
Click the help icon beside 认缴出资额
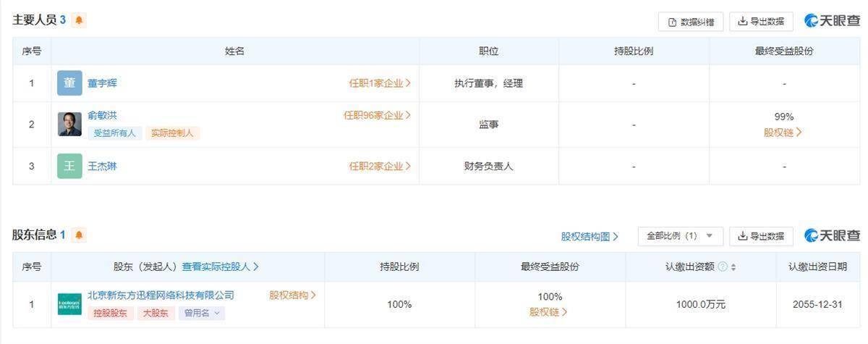pos(723,267)
